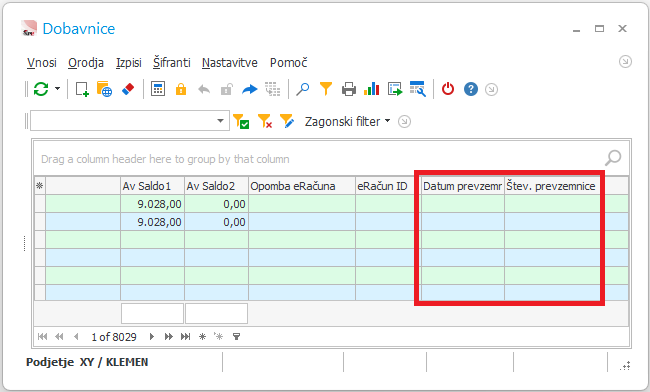Click the gray grid rows icon

[x=273, y=89]
